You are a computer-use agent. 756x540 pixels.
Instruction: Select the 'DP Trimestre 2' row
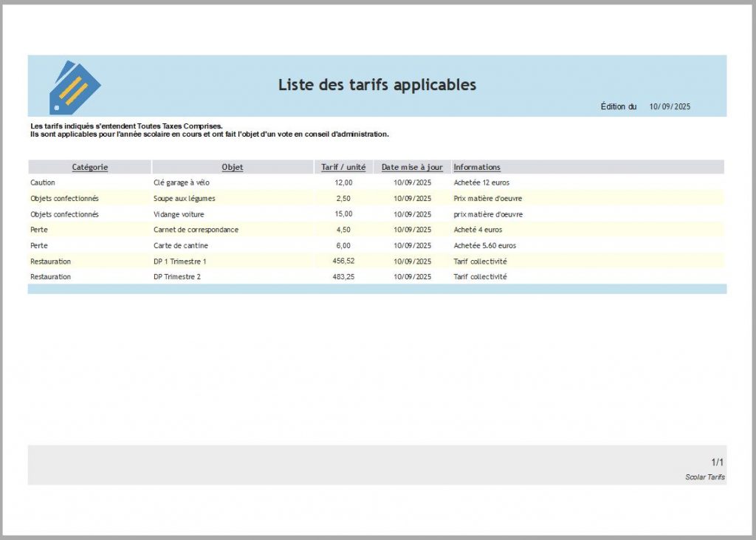177,277
